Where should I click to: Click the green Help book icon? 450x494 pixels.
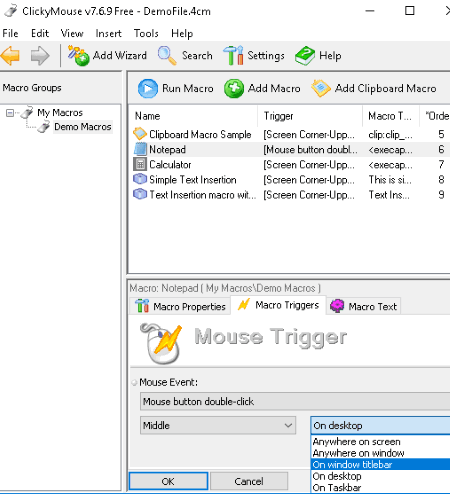tap(305, 56)
